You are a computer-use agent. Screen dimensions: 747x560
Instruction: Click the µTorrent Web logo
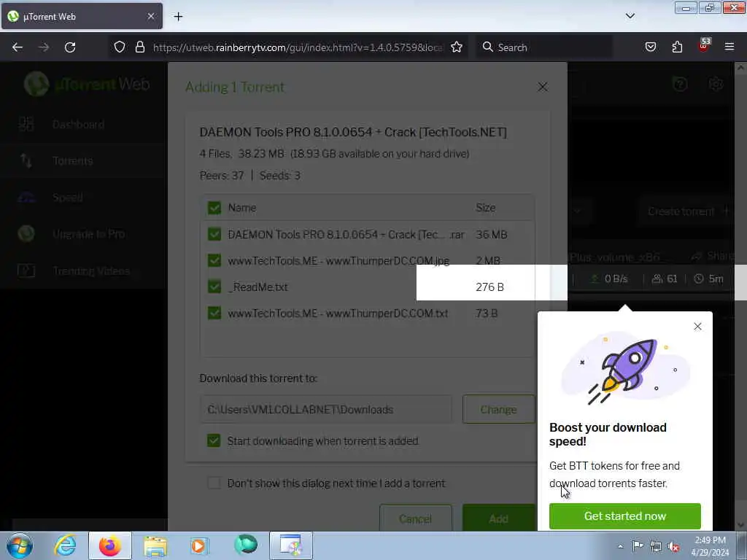88,84
